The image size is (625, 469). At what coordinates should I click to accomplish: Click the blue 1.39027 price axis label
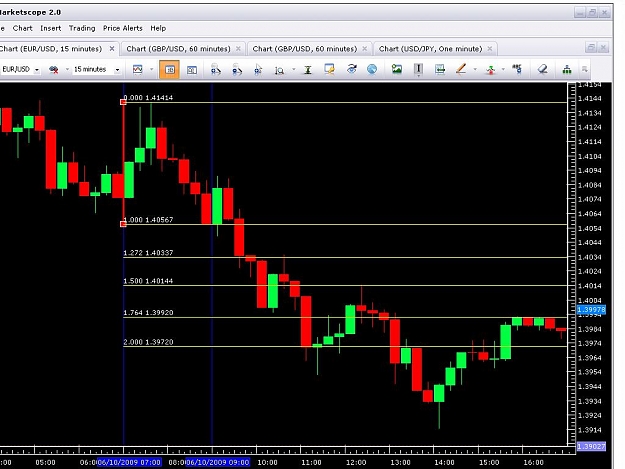pos(592,446)
